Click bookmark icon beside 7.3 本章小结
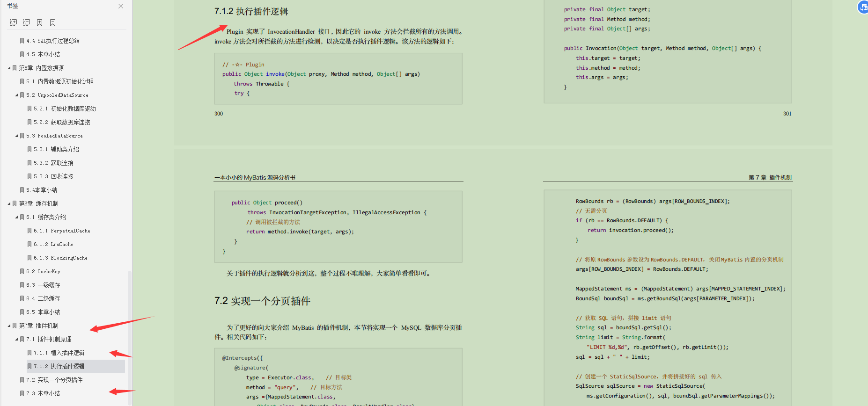 point(22,393)
